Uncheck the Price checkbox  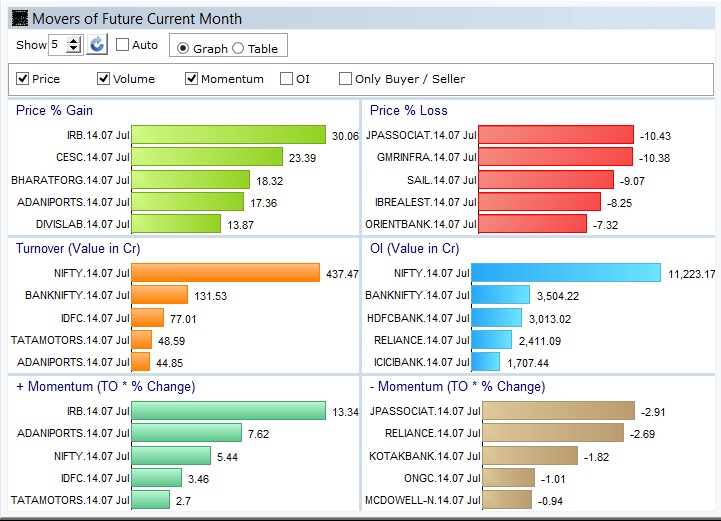click(23, 79)
